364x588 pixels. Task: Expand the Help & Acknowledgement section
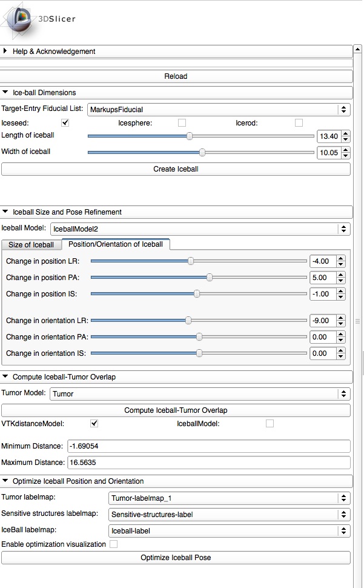[x=6, y=52]
